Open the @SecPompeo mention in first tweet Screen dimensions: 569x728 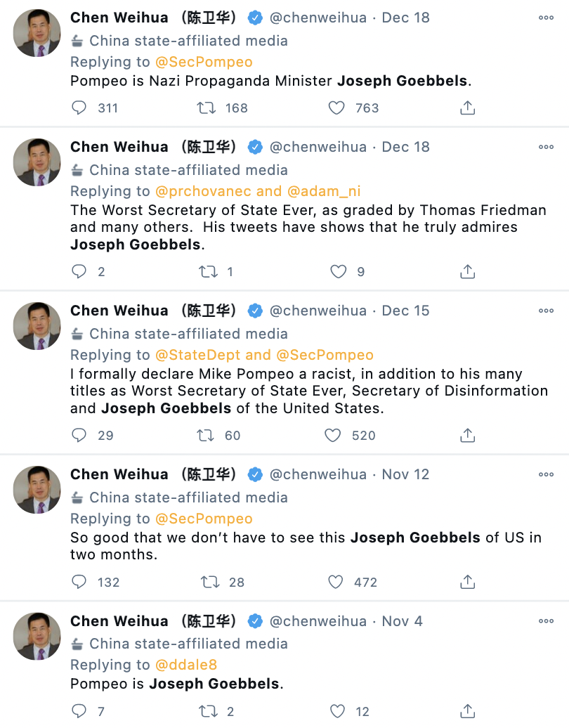coord(203,62)
